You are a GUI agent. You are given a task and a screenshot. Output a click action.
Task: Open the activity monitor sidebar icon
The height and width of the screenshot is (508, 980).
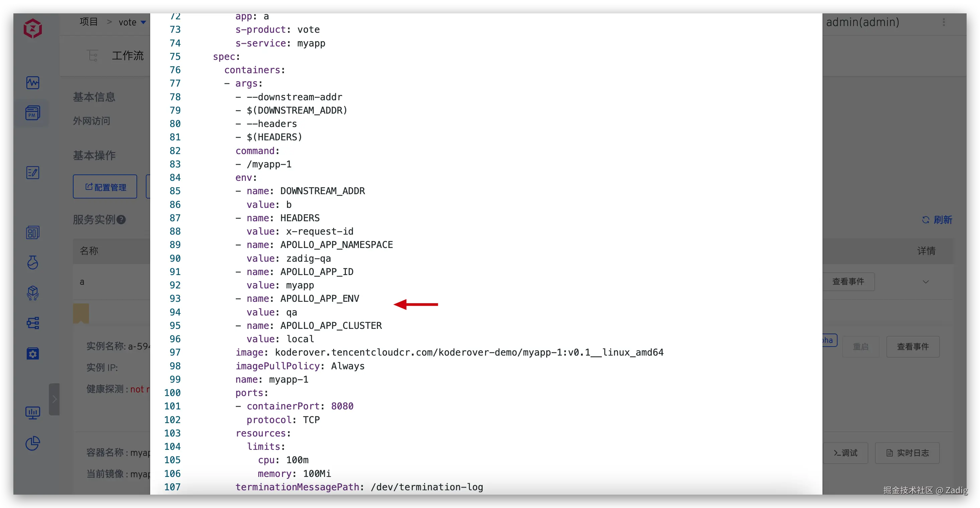33,83
